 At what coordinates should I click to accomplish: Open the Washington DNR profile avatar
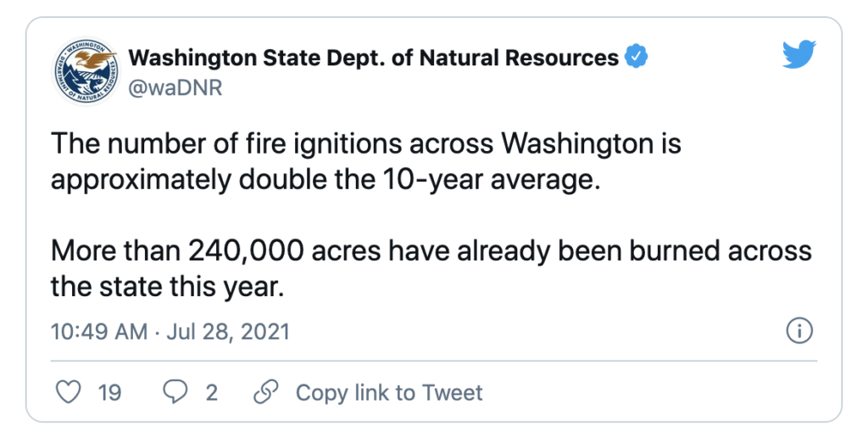point(86,71)
